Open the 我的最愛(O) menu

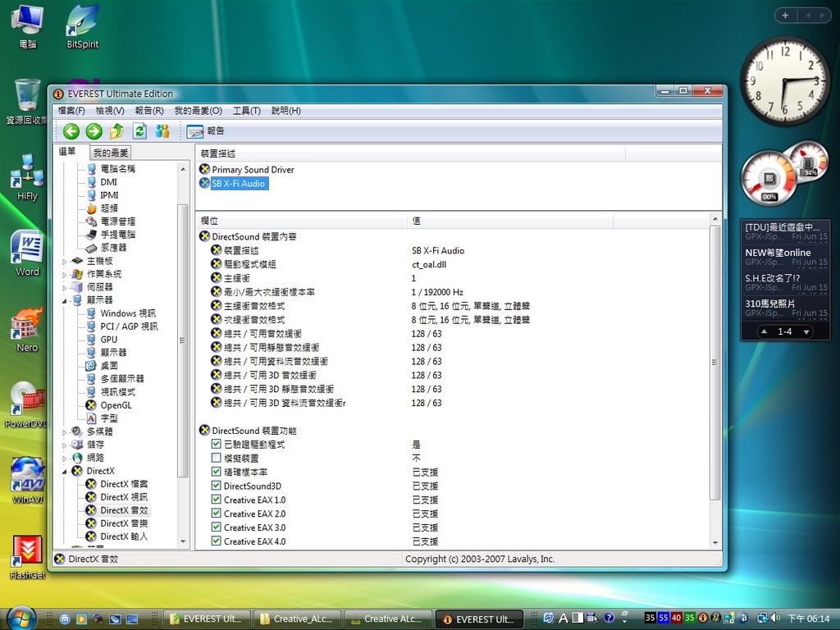(x=199, y=111)
